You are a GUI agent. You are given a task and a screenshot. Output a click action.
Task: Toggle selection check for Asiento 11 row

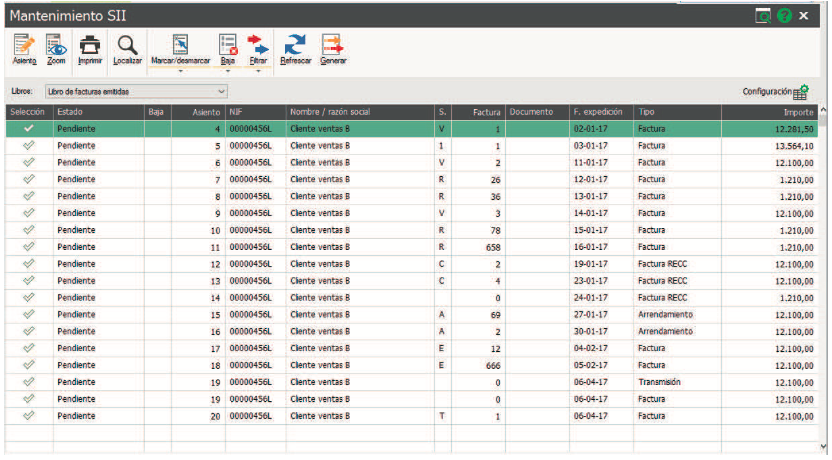tap(29, 247)
